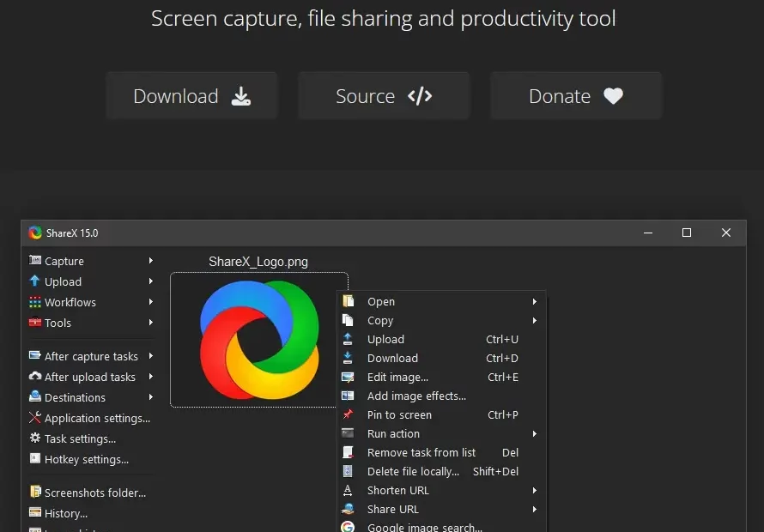764x532 pixels.
Task: Click the Add image effects icon
Action: click(x=348, y=396)
